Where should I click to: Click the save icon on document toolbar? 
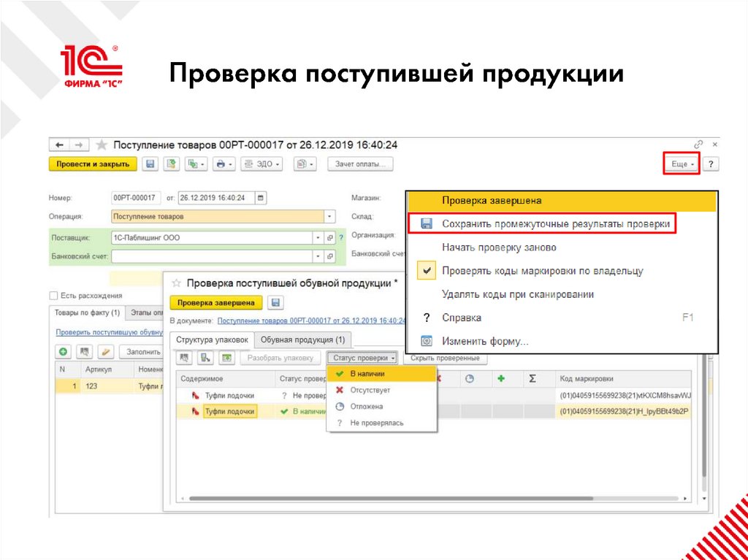point(149,164)
